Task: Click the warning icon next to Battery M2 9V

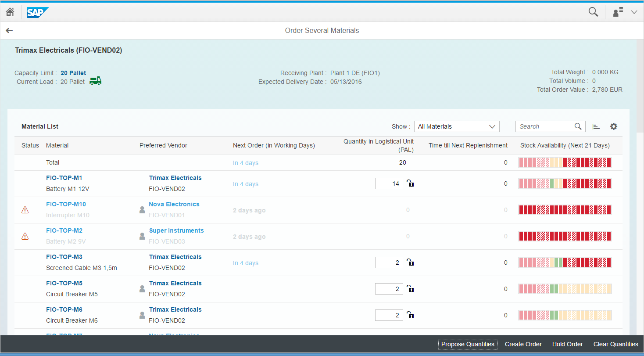Action: [x=25, y=236]
